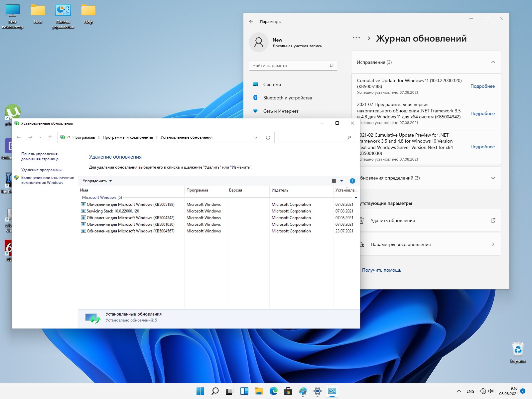Open Microsoft Store from taskbar

point(288,391)
